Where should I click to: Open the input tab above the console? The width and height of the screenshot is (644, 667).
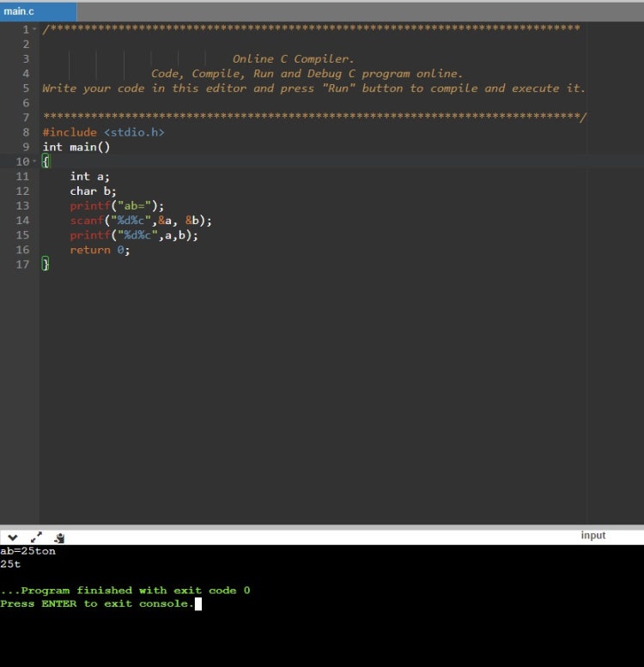(x=592, y=536)
